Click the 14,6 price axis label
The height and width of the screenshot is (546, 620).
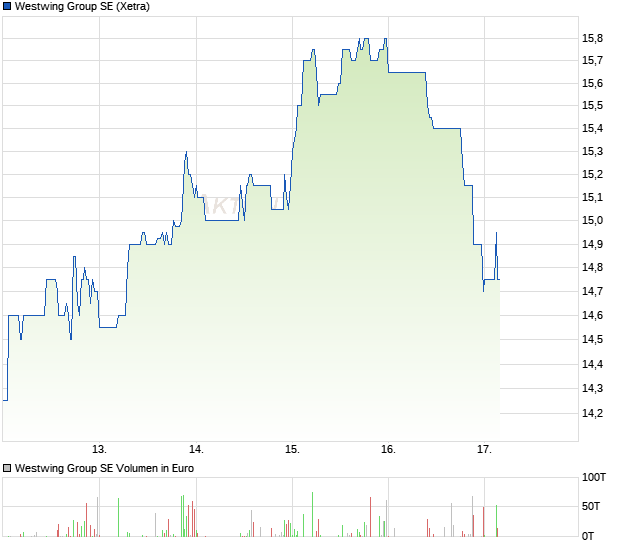592,315
